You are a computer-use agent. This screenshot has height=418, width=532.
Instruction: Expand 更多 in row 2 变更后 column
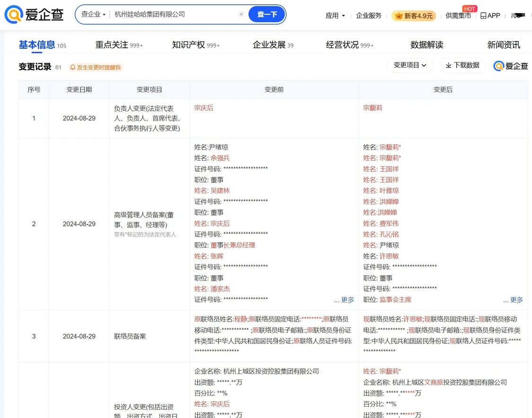click(x=516, y=300)
